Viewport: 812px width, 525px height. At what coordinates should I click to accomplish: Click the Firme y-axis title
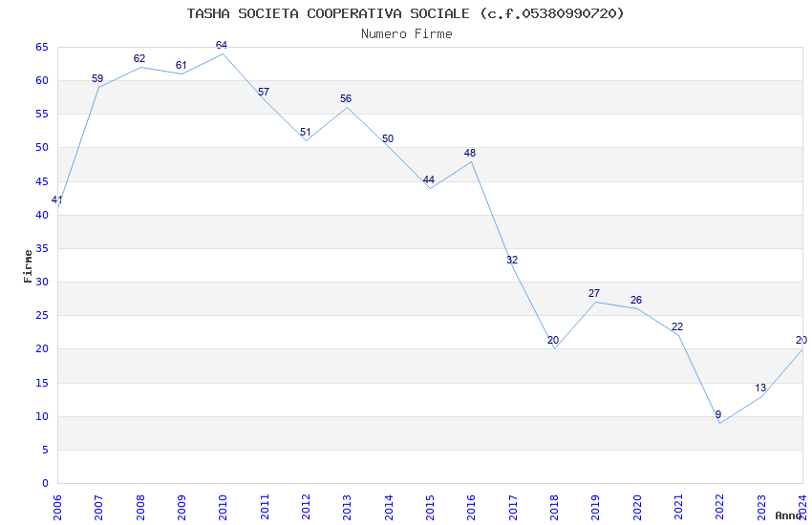28,265
